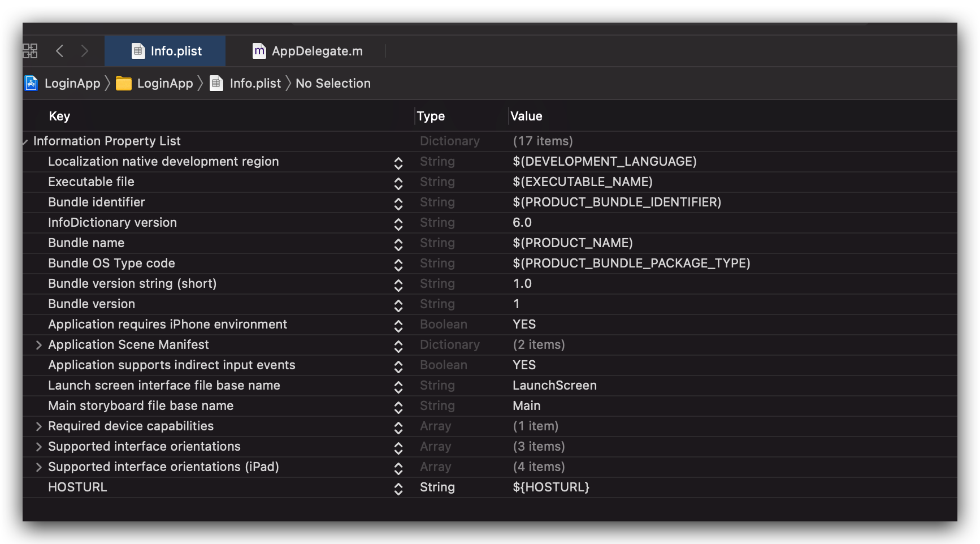
Task: Open key stepper for InfoDictionary version
Action: [x=398, y=224]
